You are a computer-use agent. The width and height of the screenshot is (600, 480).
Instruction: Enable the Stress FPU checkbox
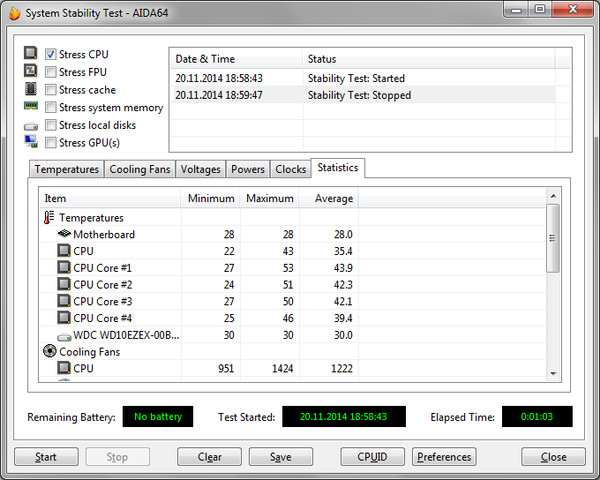pos(50,72)
